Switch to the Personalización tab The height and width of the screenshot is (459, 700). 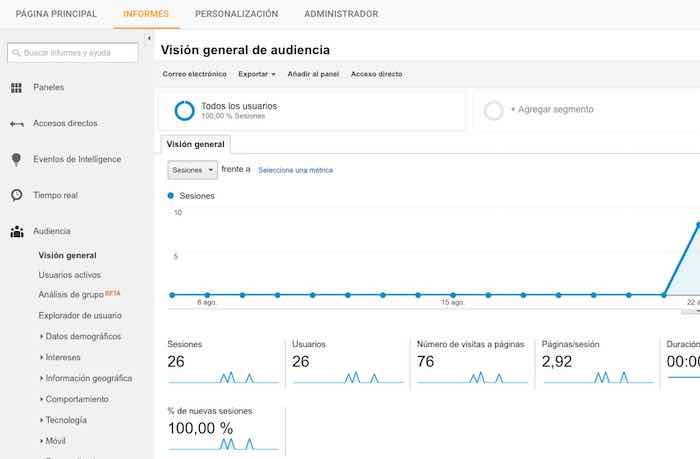coord(236,14)
